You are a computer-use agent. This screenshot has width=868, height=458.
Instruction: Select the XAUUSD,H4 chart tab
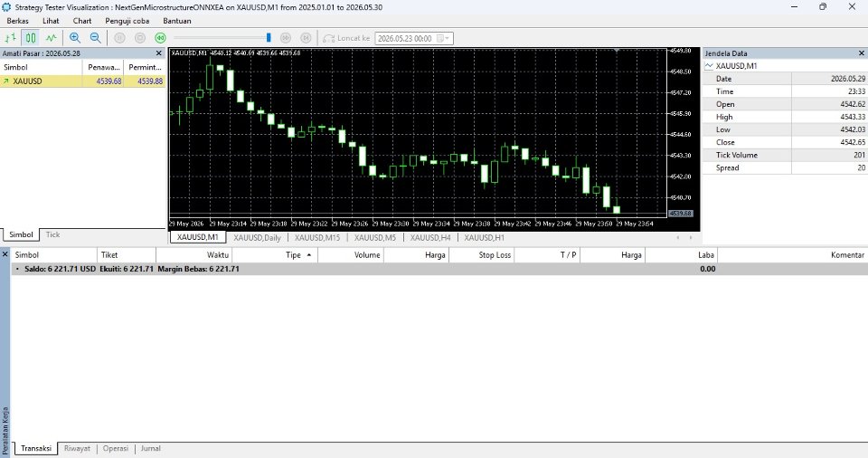430,237
